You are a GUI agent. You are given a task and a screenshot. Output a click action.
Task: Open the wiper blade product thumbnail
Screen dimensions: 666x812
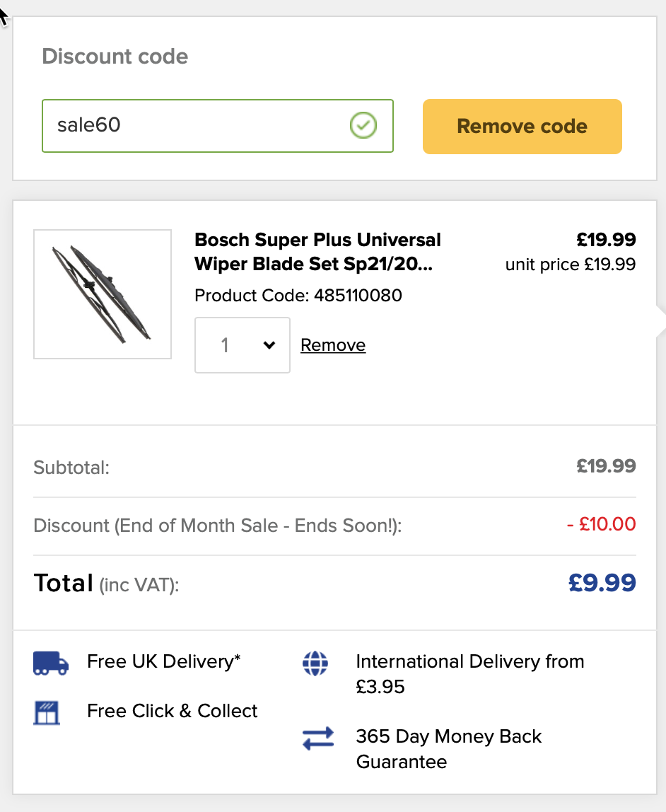pos(103,294)
